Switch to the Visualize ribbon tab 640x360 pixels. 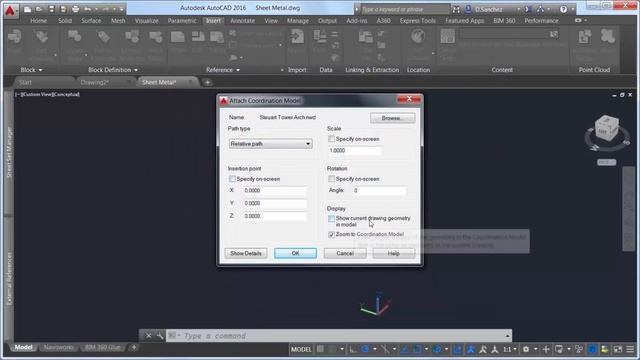point(147,20)
